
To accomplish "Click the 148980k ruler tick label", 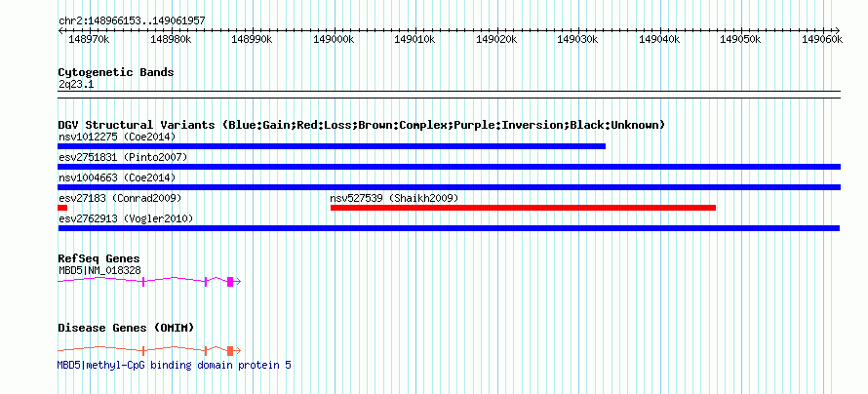I will coord(171,39).
